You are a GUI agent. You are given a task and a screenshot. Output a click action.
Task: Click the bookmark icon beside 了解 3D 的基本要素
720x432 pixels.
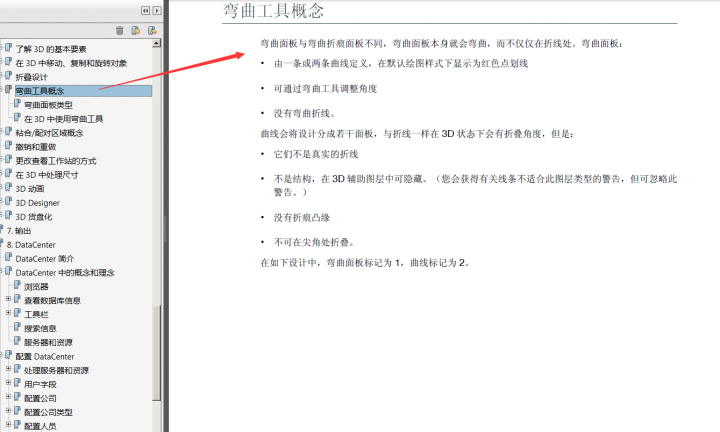tap(9, 48)
